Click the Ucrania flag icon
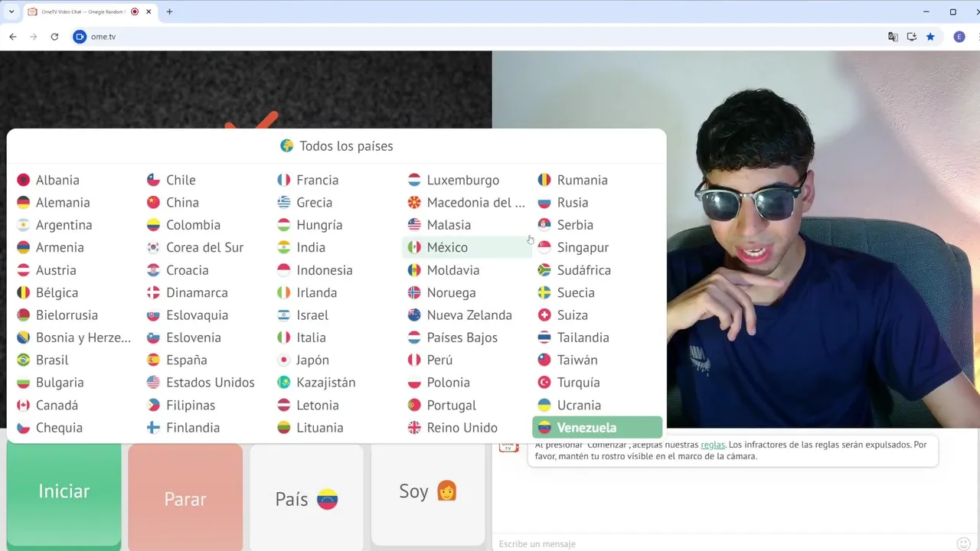 [544, 405]
